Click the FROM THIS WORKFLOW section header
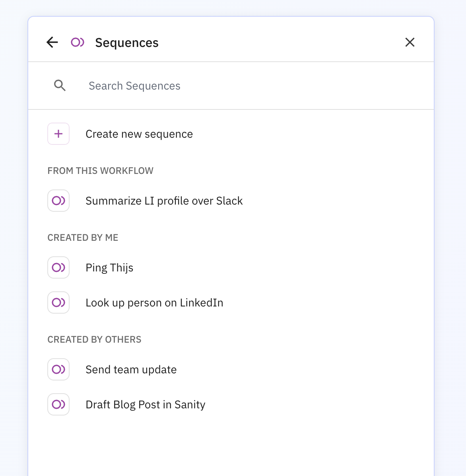466x476 pixels. (100, 170)
